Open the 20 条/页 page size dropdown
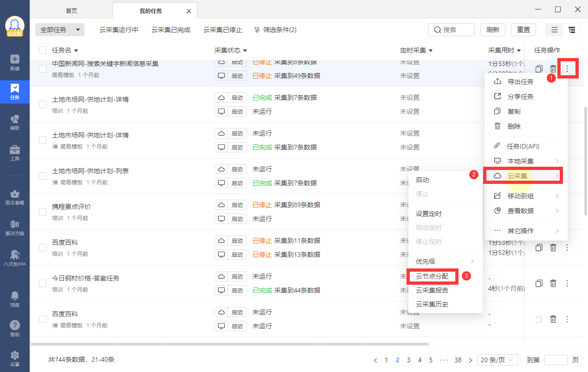 (x=498, y=360)
